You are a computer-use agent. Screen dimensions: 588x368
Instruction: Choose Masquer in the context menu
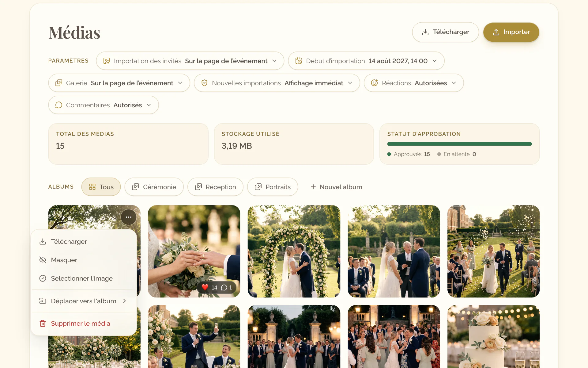84,260
